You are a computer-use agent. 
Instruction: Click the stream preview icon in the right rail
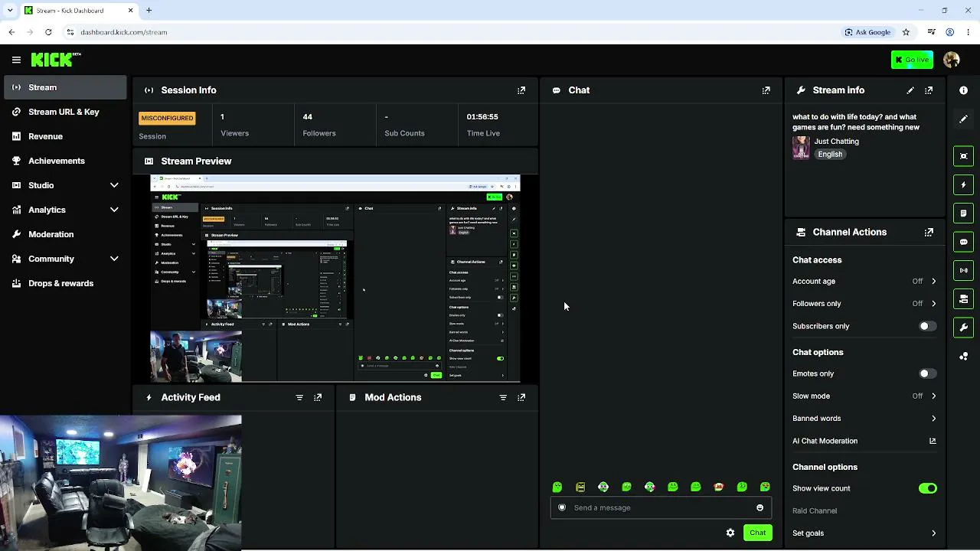[963, 156]
